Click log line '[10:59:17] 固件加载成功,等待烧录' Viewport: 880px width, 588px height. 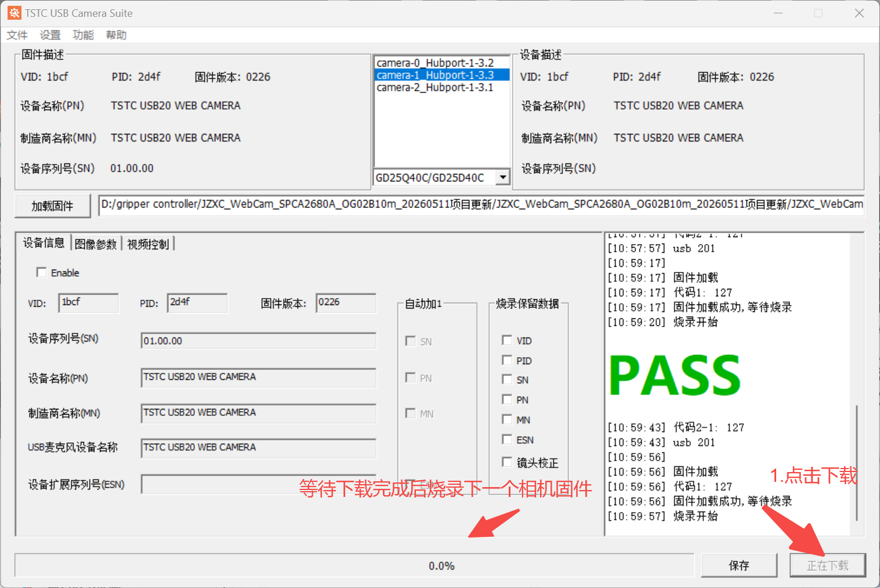click(700, 307)
